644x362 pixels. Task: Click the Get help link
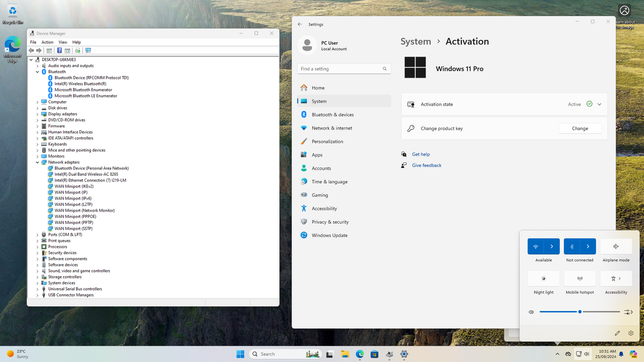pyautogui.click(x=421, y=154)
